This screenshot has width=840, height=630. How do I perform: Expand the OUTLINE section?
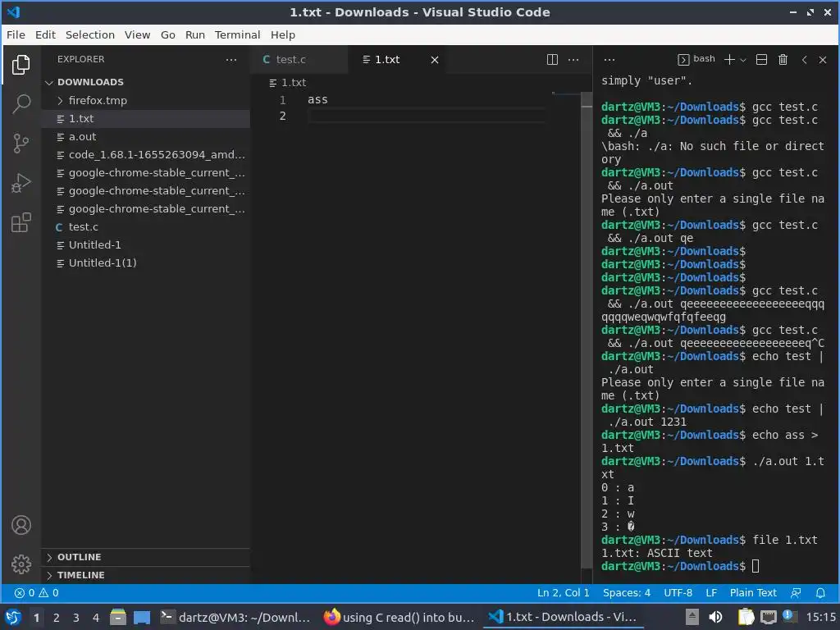[x=146, y=557]
